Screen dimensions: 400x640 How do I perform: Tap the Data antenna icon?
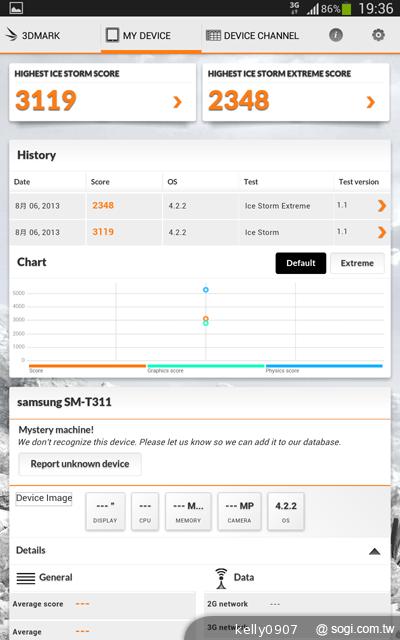tap(221, 578)
